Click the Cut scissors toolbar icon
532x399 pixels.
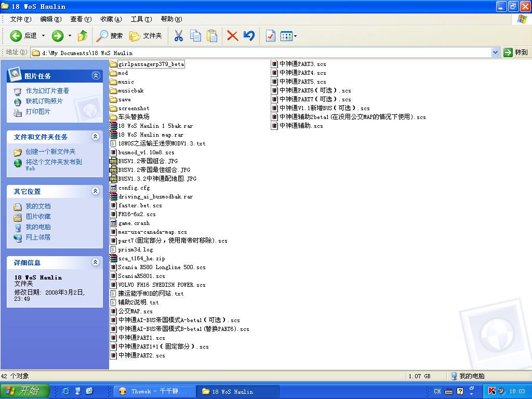(x=178, y=36)
